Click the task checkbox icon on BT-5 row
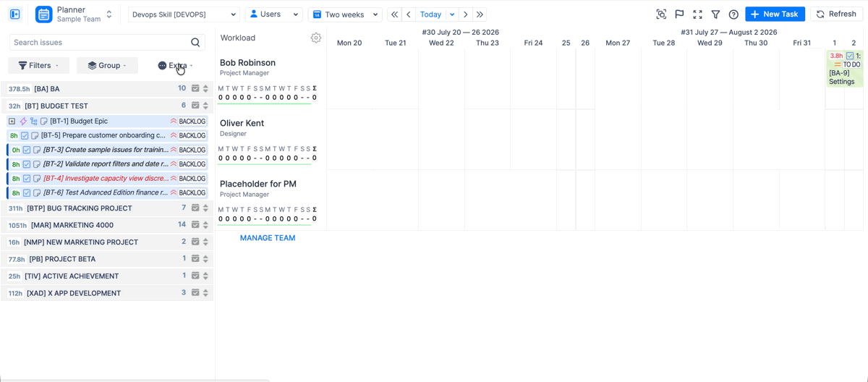The image size is (868, 382). pos(25,135)
